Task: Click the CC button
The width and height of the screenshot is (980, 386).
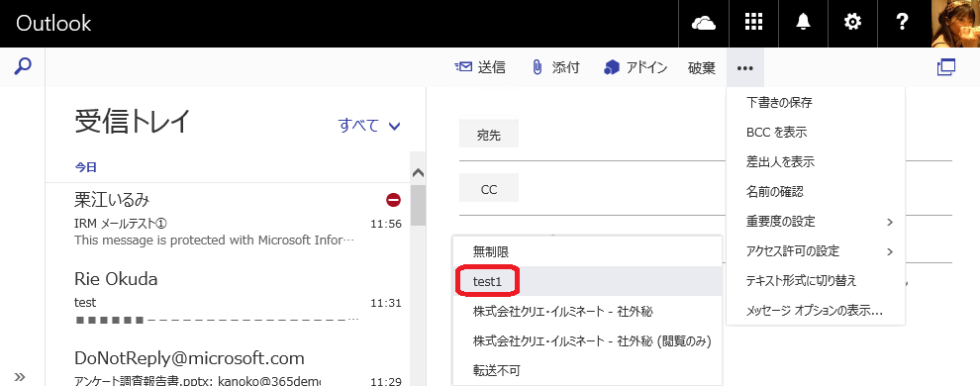Action: pyautogui.click(x=489, y=189)
